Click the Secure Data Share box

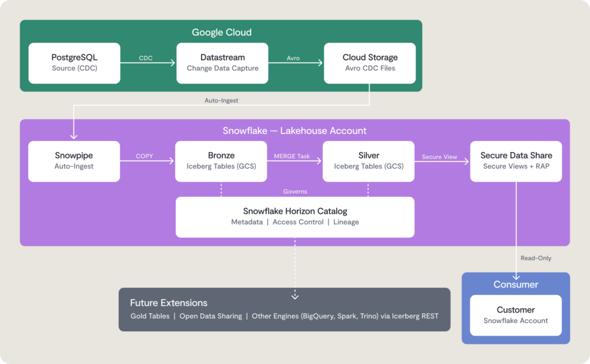pyautogui.click(x=516, y=161)
